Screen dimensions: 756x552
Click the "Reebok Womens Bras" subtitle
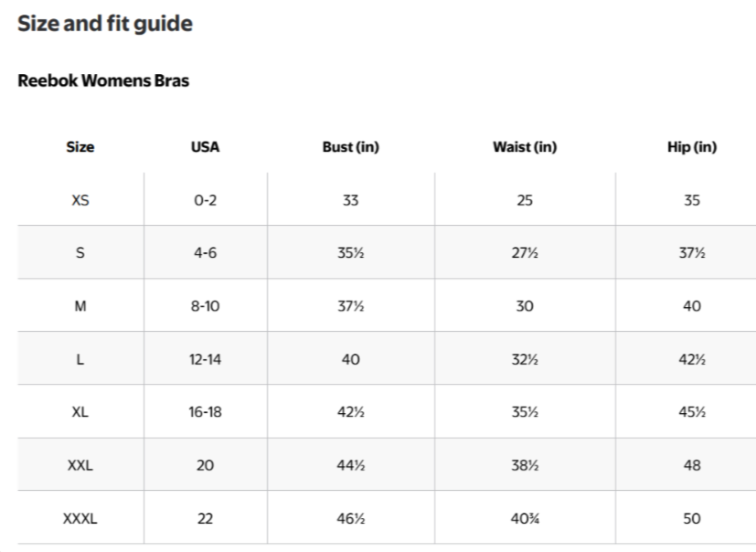coord(103,80)
